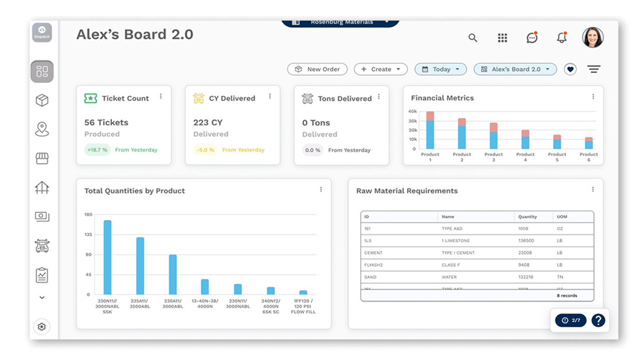
Task: Open the truck fleet sidebar icon
Action: point(42,245)
